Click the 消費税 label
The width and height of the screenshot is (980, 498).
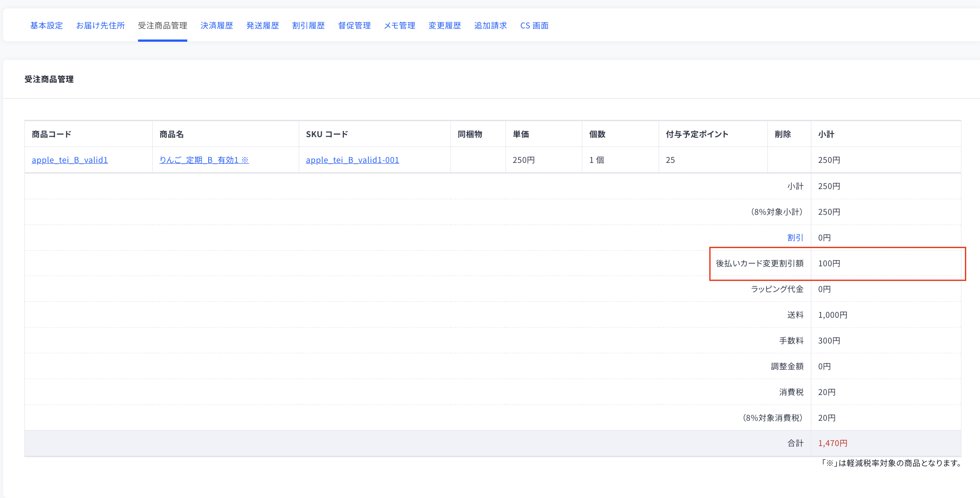click(791, 392)
